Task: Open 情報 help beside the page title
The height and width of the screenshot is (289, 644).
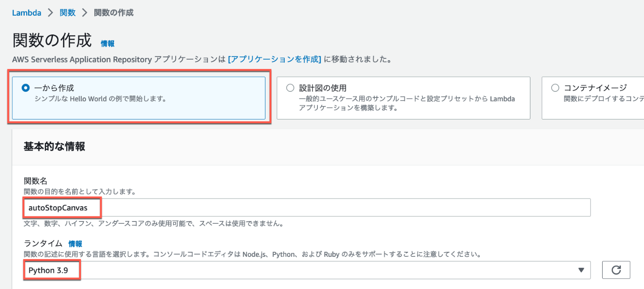Action: coord(107,44)
